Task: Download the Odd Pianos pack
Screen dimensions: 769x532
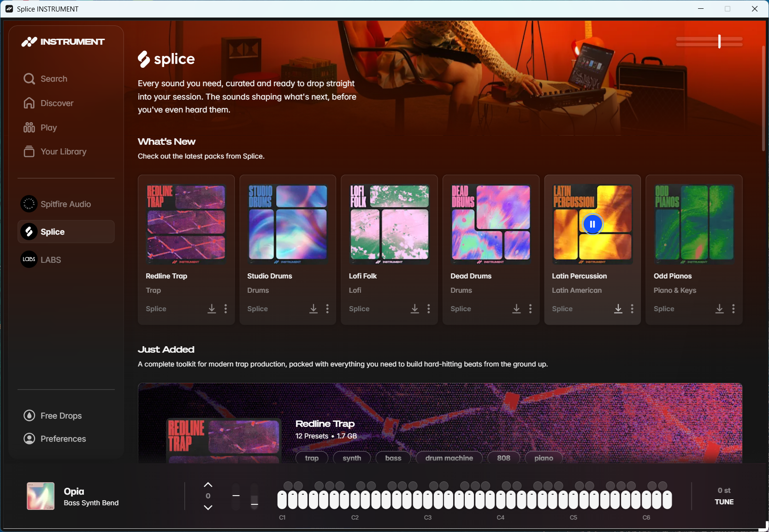Action: pyautogui.click(x=720, y=309)
